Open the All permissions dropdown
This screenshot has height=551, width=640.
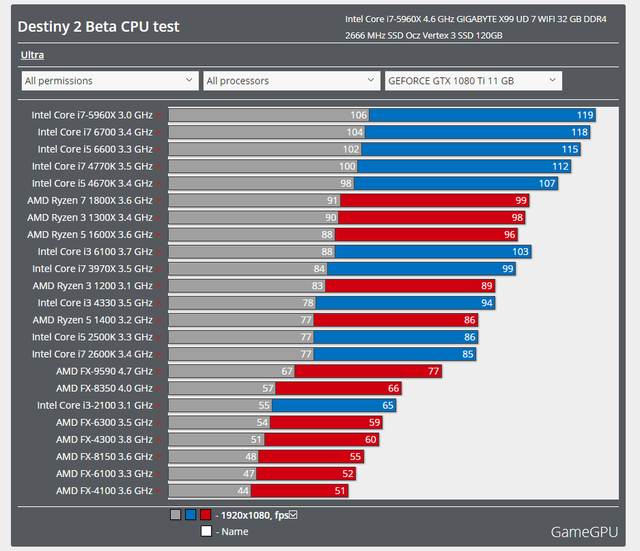click(x=110, y=81)
